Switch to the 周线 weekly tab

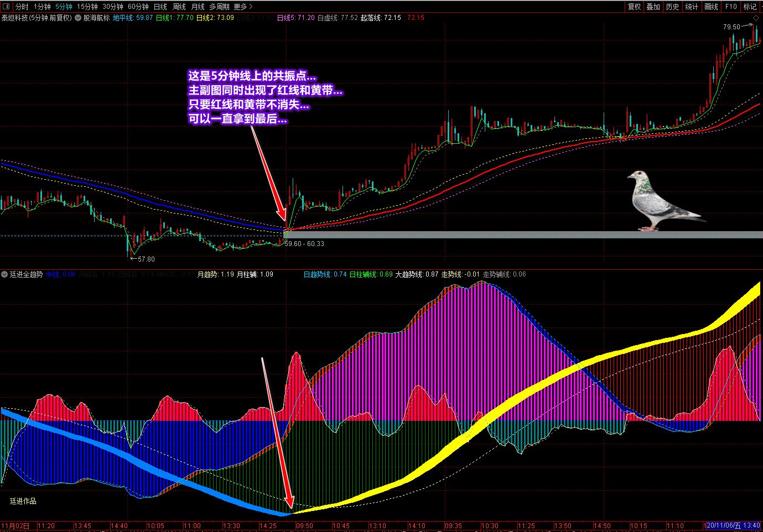[179, 7]
